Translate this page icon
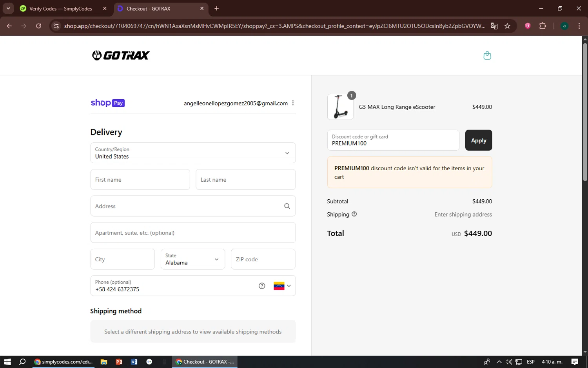The image size is (588, 368). [x=494, y=26]
